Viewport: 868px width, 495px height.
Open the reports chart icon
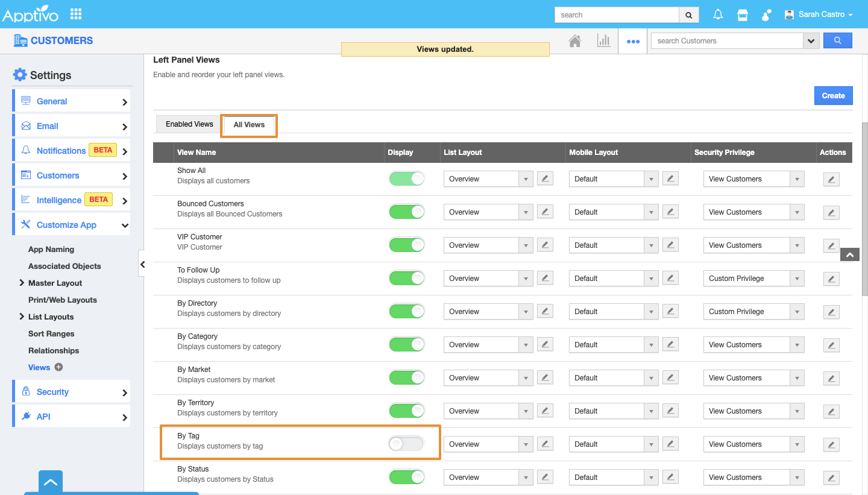click(603, 41)
